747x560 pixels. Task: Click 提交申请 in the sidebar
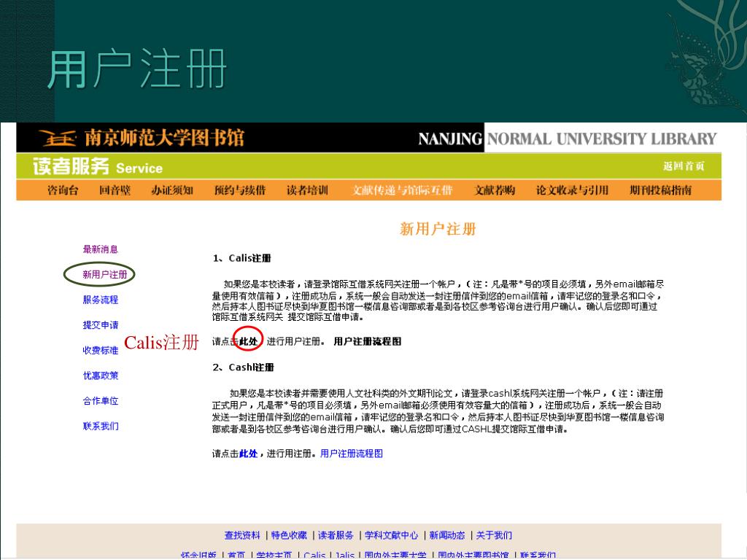pos(101,325)
